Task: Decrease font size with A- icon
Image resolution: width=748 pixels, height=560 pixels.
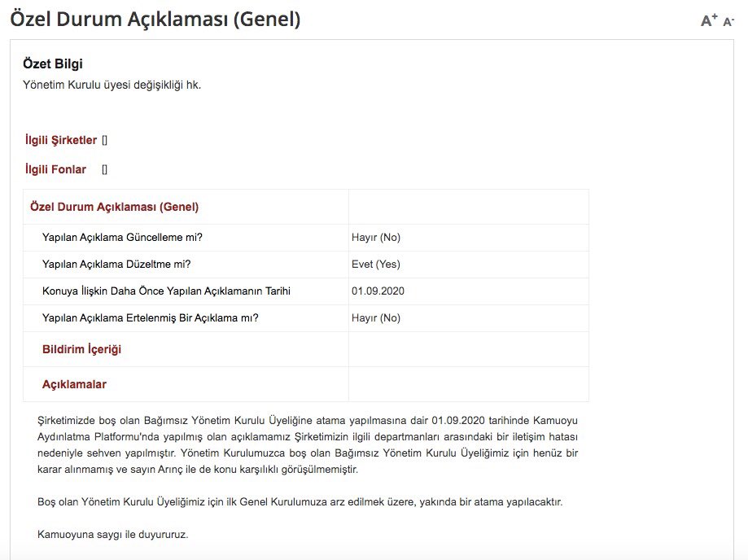Action: [728, 21]
